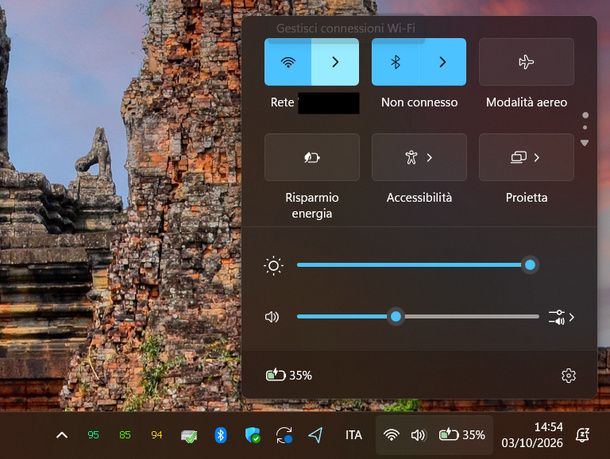Image resolution: width=610 pixels, height=459 pixels.
Task: Open Bluetooth devices list chevron
Action: (x=443, y=62)
